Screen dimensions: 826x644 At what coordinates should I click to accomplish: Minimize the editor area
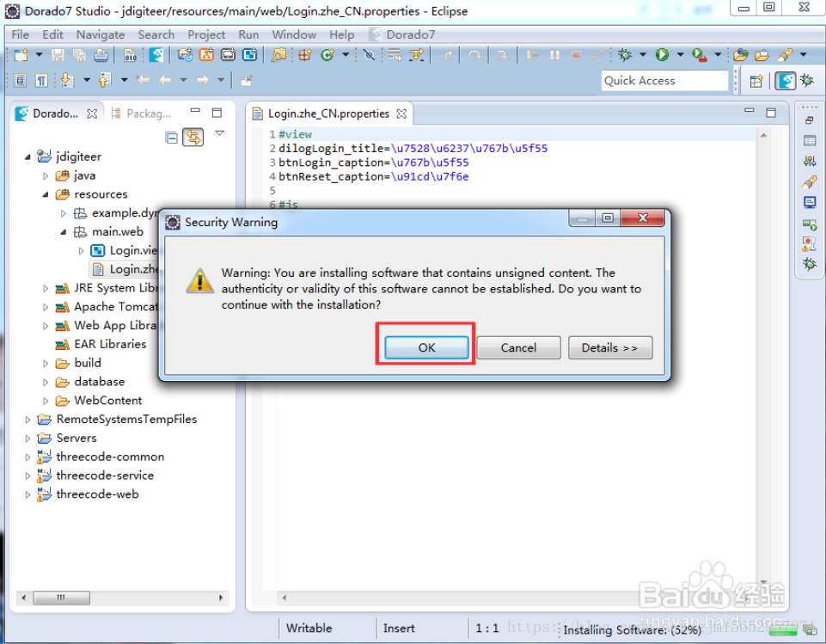click(750, 111)
